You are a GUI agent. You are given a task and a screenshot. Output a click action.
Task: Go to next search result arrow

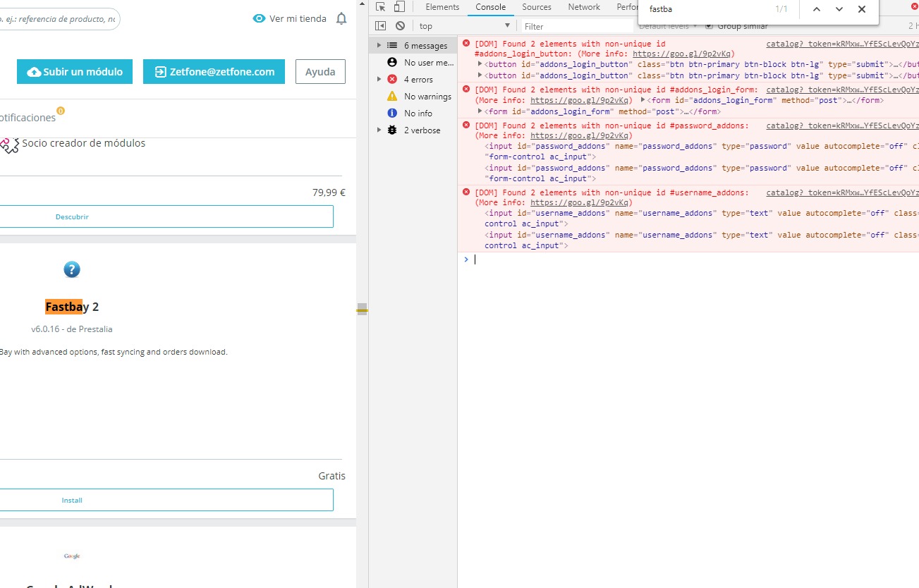(x=839, y=9)
